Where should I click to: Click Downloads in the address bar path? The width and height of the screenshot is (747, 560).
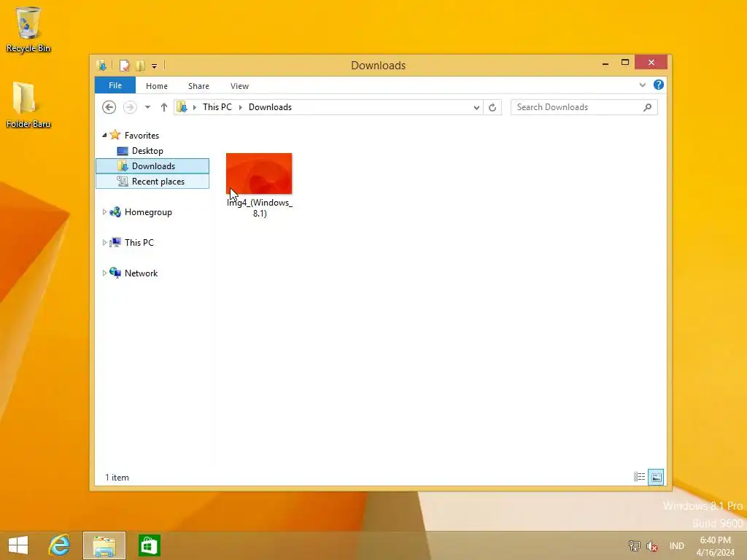[x=270, y=107]
